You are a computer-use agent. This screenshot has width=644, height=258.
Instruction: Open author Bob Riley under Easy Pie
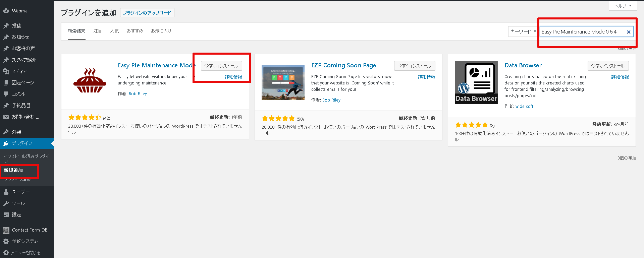[138, 94]
